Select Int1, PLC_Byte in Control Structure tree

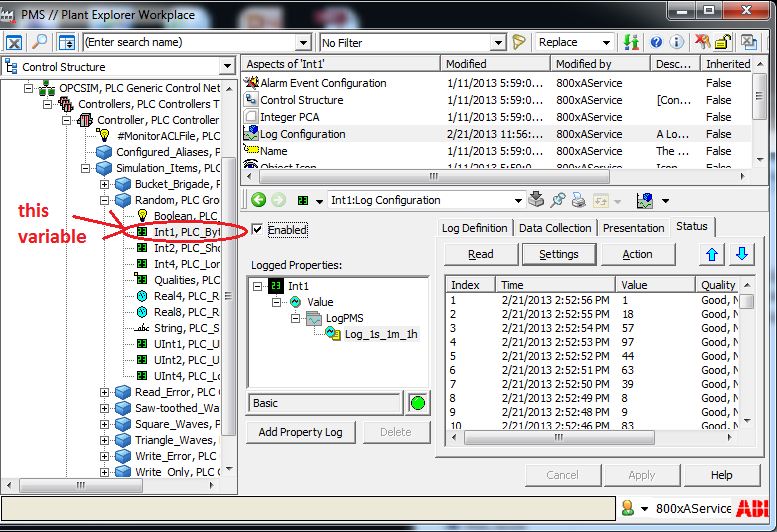[186, 232]
